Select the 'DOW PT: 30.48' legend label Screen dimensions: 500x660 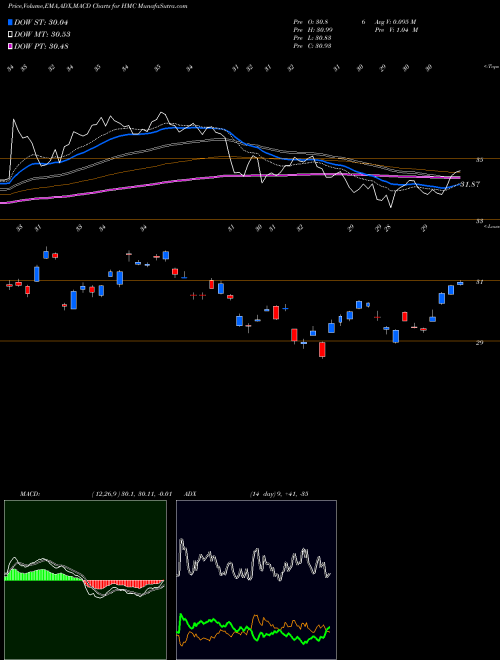[x=41, y=46]
